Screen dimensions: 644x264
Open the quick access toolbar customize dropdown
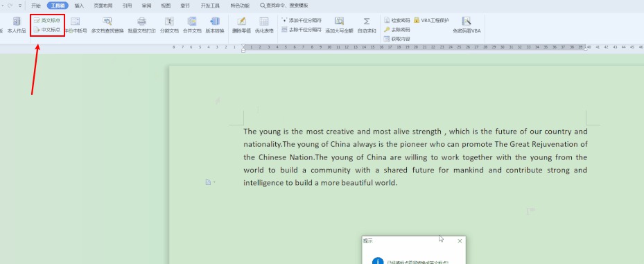coord(19,6)
